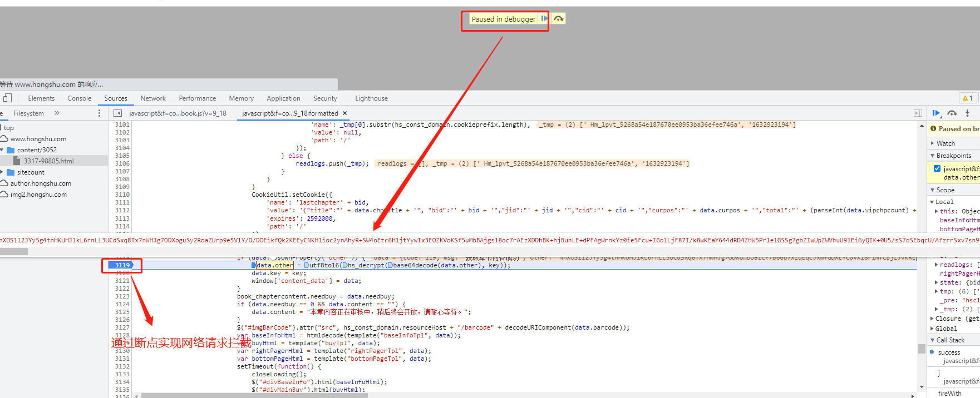The width and height of the screenshot is (980, 398).
Task: Open the warnings counter badge
Action: coord(968,98)
